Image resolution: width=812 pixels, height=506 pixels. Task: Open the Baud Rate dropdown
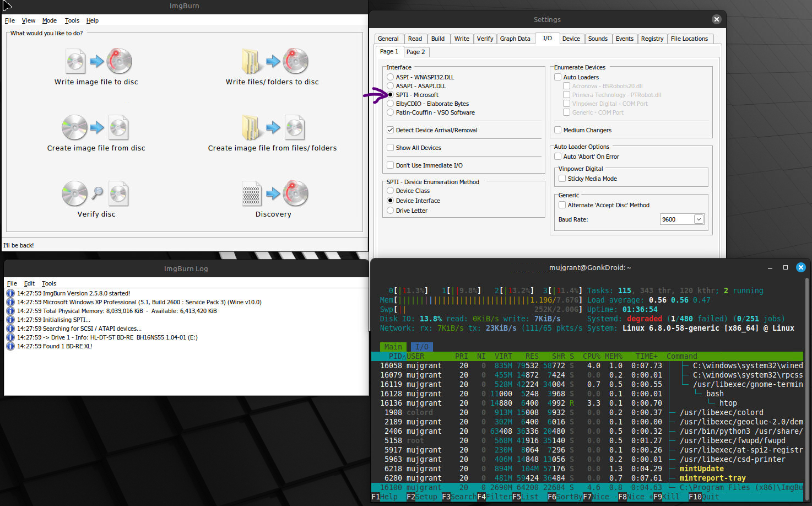coord(699,219)
